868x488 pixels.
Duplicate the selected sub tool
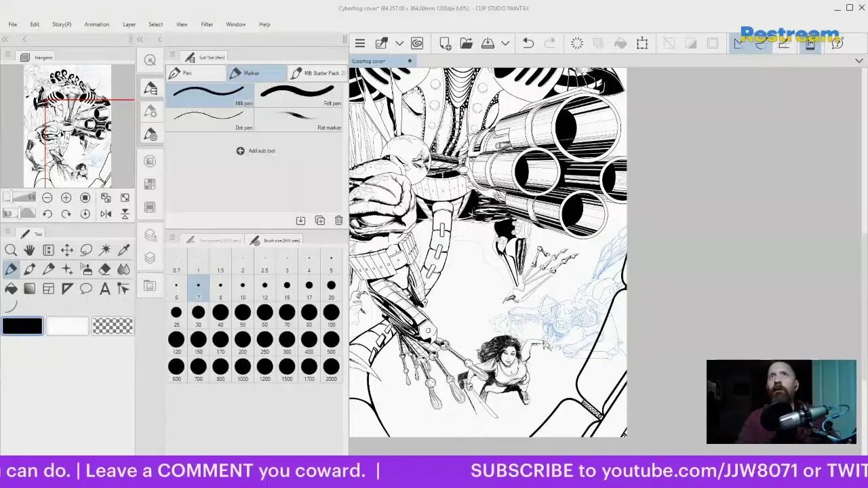[319, 220]
